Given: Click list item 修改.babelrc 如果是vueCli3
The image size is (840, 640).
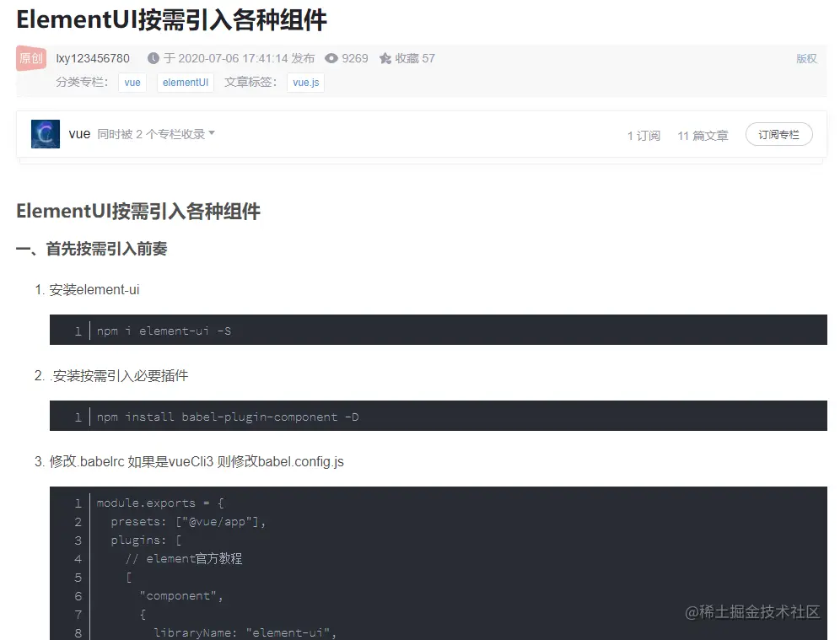Looking at the screenshot, I should pyautogui.click(x=197, y=461).
